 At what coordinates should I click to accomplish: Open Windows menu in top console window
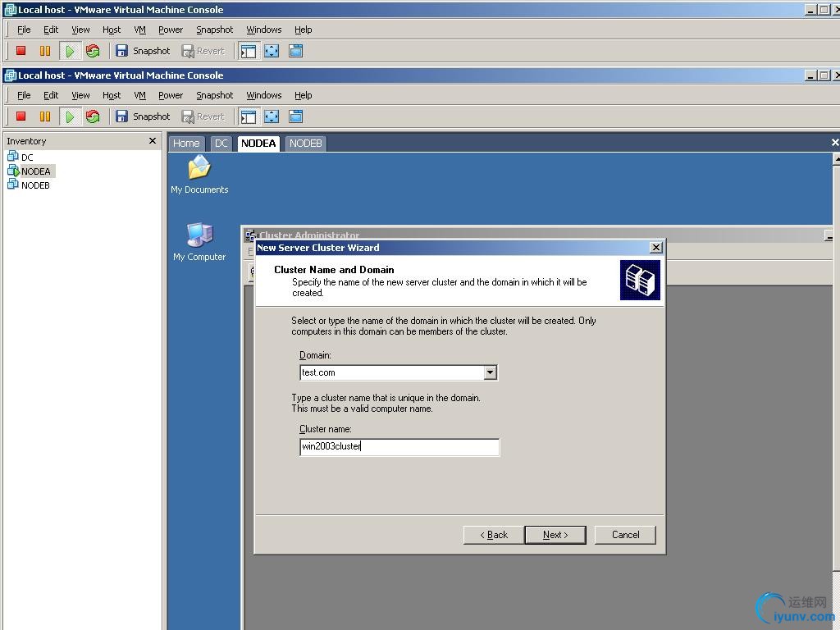tap(263, 30)
